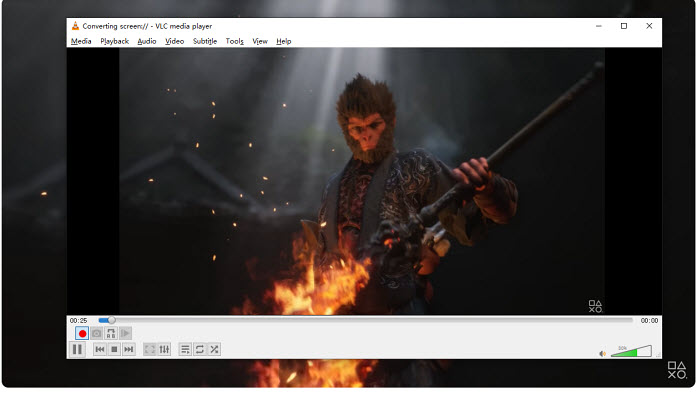Stop the playback
The height and width of the screenshot is (393, 700).
(114, 349)
